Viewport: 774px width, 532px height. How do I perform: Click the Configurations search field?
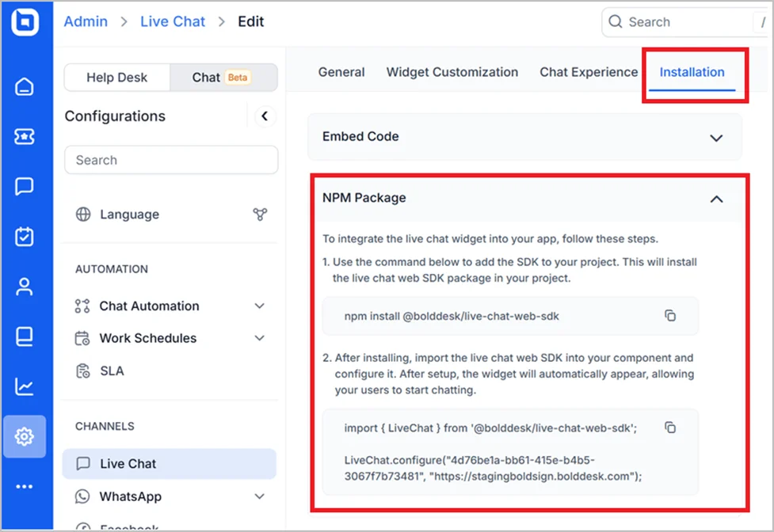point(171,160)
